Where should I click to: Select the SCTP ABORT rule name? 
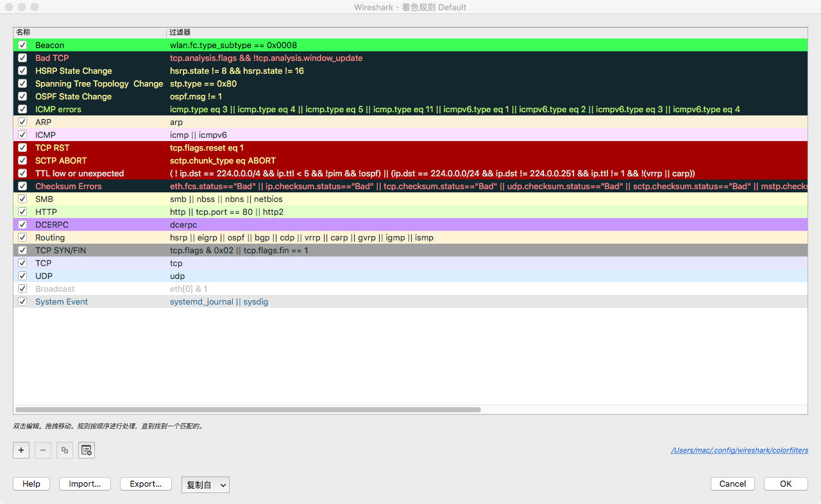pos(61,161)
